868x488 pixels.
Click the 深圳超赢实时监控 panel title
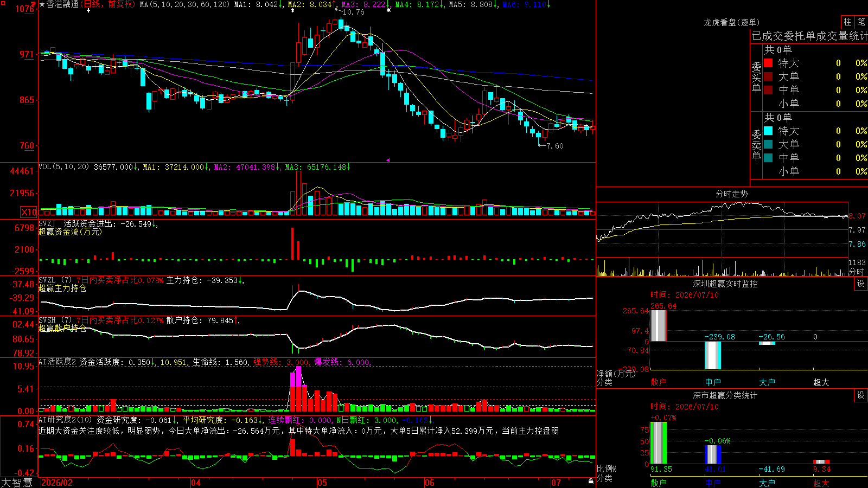[725, 284]
